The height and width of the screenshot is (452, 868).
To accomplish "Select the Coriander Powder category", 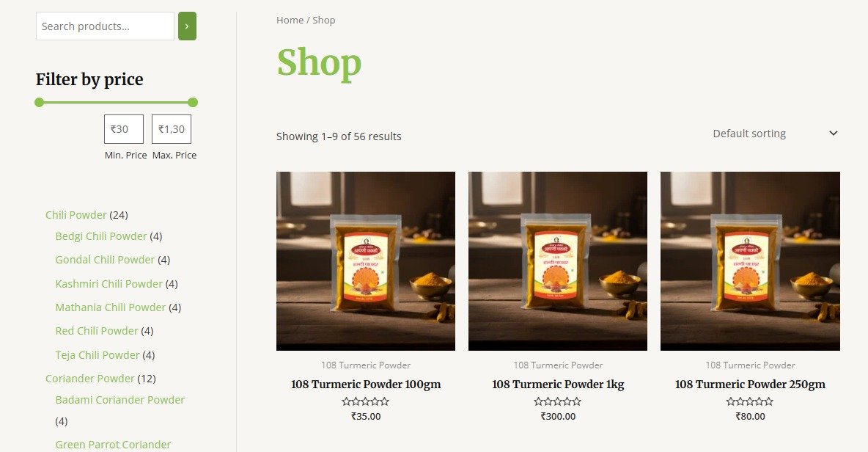I will click(89, 379).
